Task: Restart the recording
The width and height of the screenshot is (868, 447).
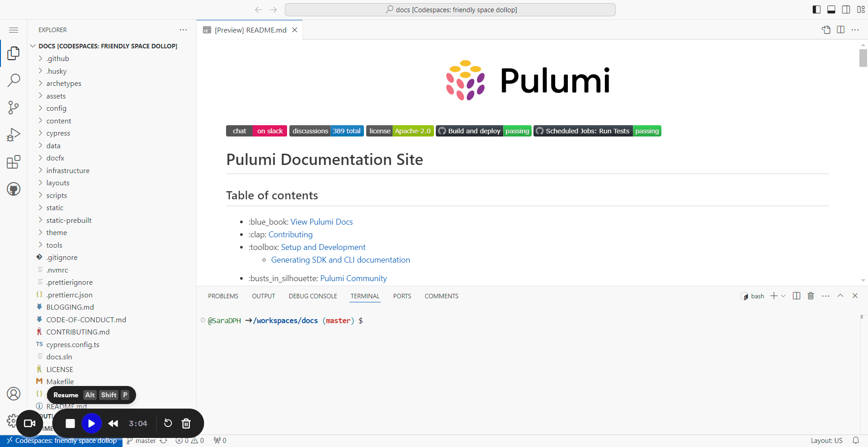Action: [x=168, y=423]
